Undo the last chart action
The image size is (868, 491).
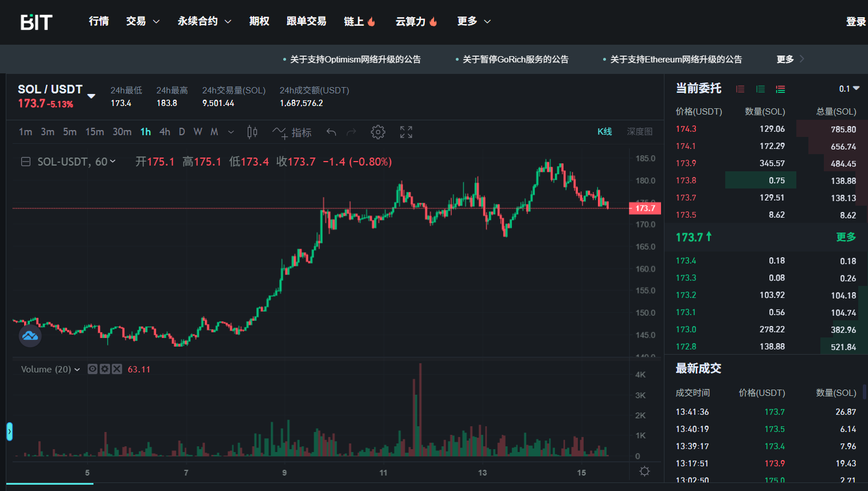(331, 132)
